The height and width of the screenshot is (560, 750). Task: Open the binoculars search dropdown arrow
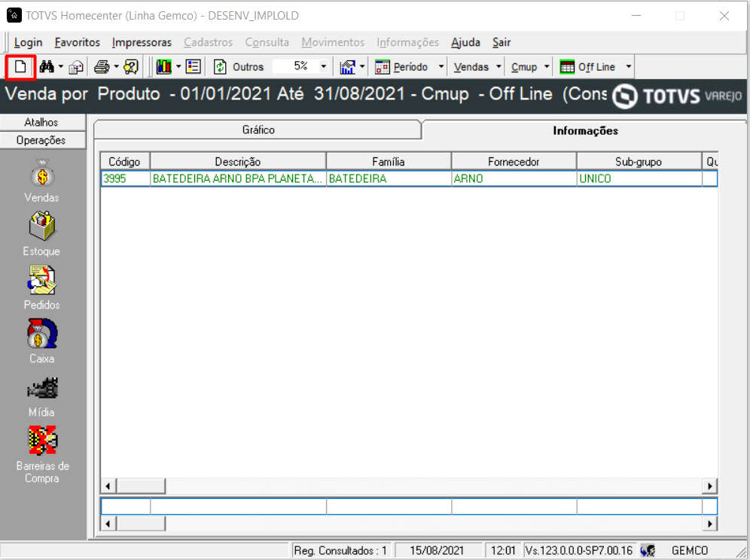point(61,67)
